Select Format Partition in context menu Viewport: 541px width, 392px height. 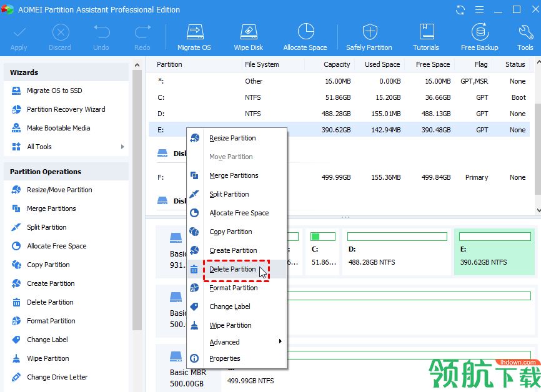tap(233, 288)
